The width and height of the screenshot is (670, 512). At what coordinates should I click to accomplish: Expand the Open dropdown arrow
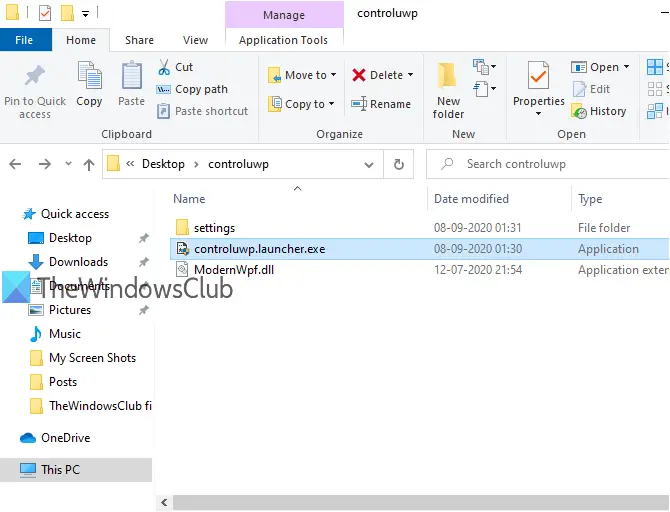pyautogui.click(x=626, y=67)
